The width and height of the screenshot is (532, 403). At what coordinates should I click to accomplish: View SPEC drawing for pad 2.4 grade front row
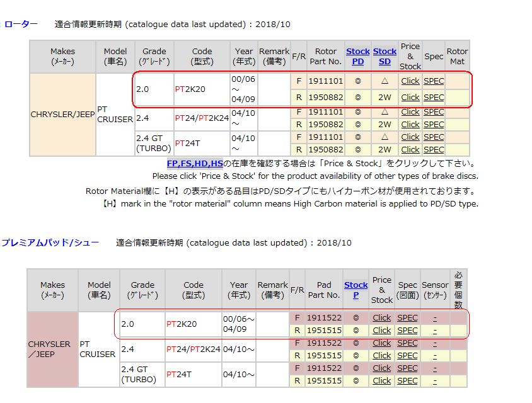[x=407, y=343]
